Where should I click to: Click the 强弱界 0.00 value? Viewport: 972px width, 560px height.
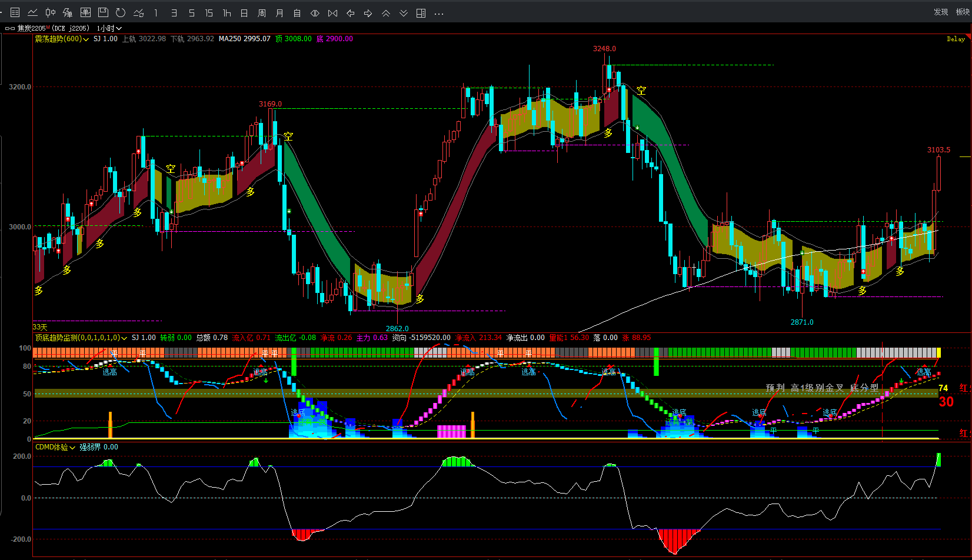[x=99, y=447]
